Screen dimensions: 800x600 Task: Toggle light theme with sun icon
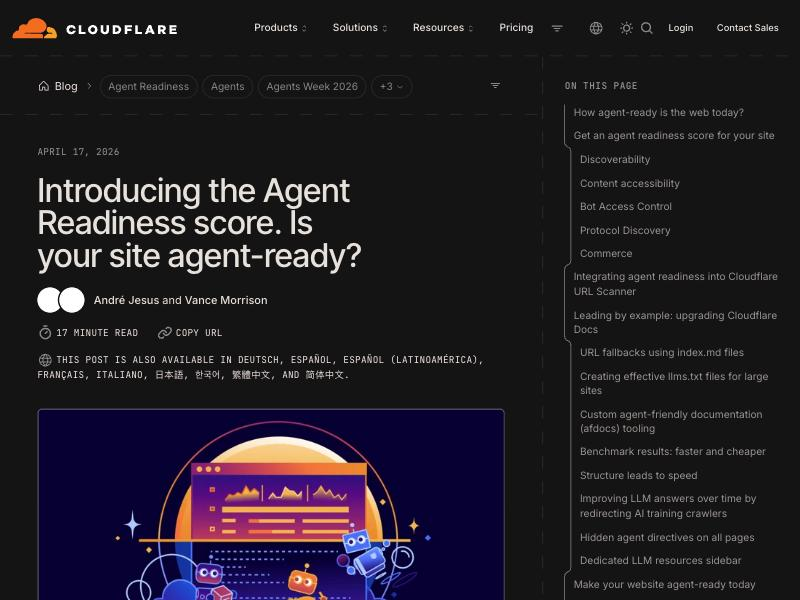tap(626, 28)
